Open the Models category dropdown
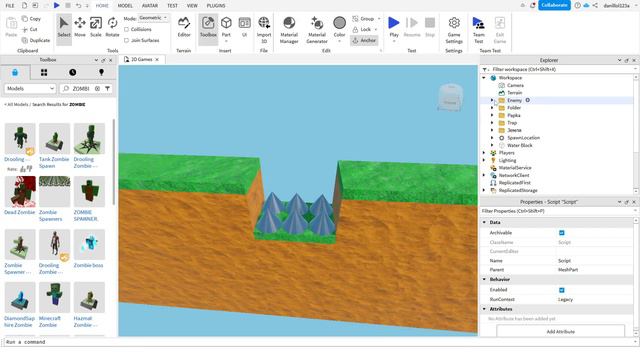This screenshot has width=640, height=360. [30, 89]
